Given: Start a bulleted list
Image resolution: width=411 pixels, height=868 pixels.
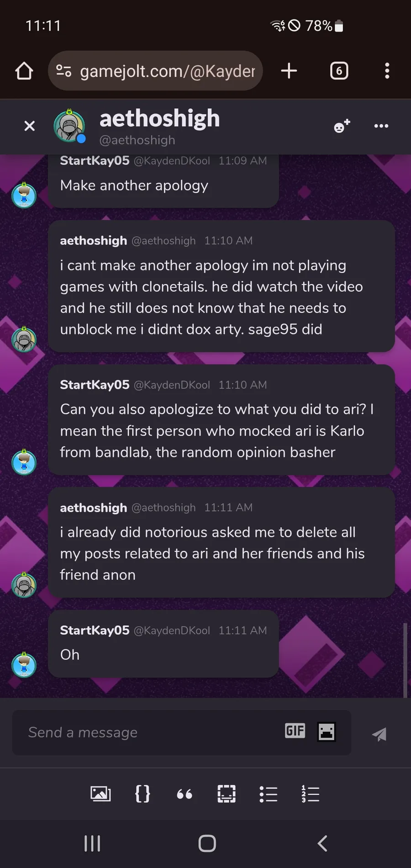Looking at the screenshot, I should click(269, 794).
